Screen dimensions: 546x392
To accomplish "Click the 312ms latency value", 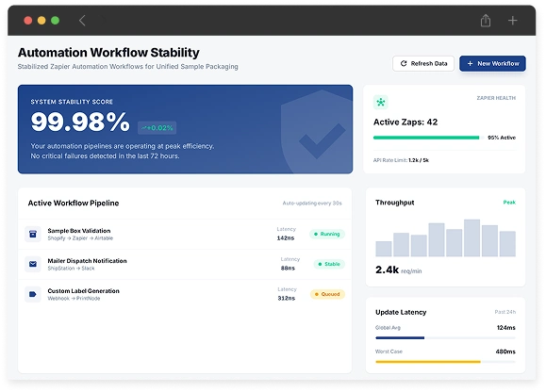I will pos(287,299).
